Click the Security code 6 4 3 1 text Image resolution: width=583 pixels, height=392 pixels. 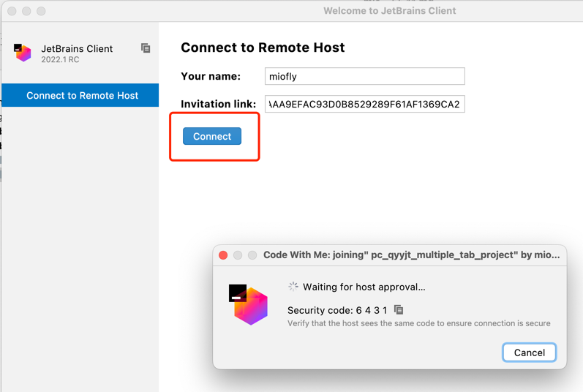click(337, 310)
